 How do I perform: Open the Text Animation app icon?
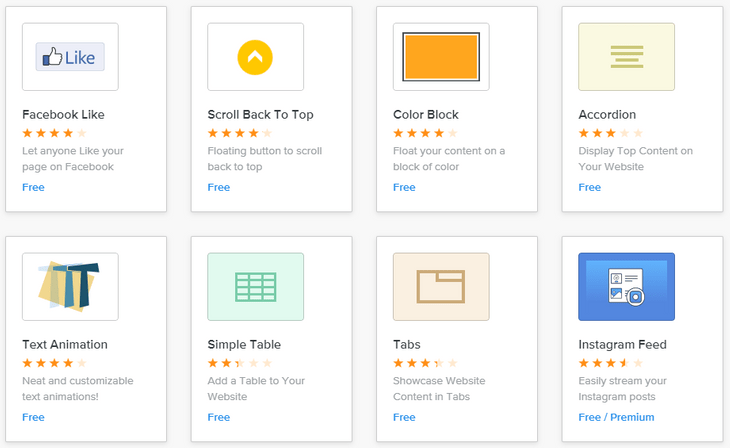70,286
